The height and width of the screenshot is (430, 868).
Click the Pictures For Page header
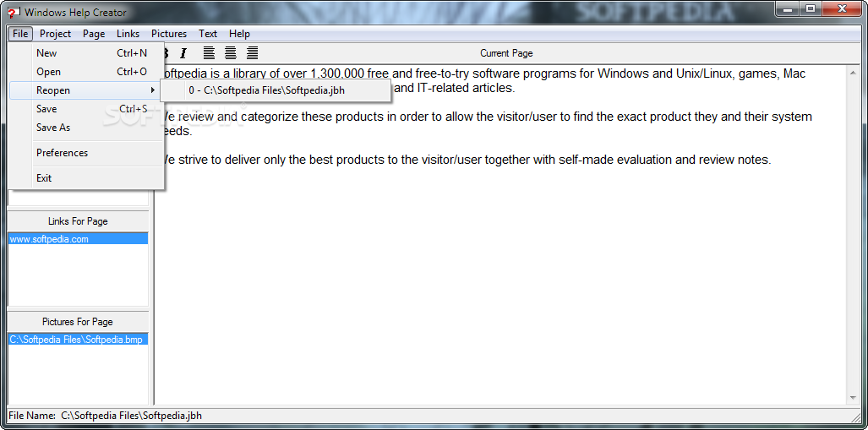tap(78, 322)
